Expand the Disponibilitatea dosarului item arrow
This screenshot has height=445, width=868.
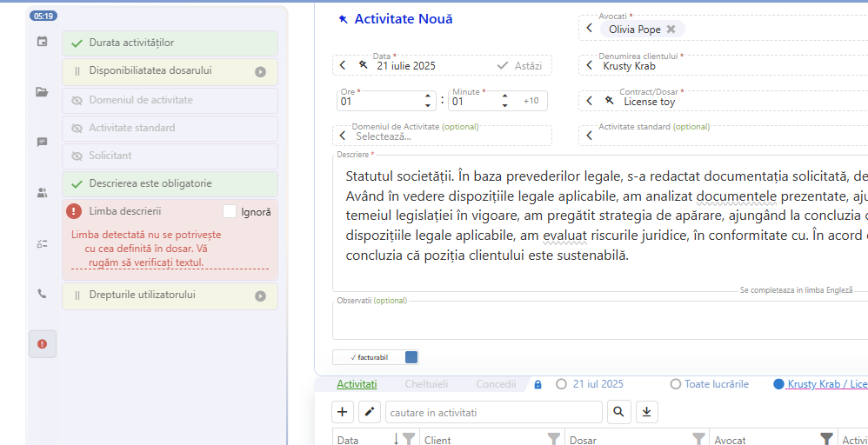click(x=260, y=72)
